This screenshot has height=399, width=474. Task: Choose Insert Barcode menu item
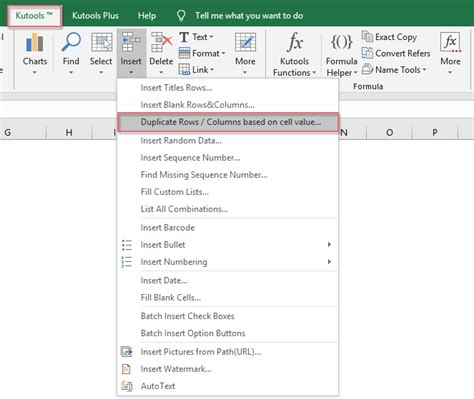coord(228,228)
